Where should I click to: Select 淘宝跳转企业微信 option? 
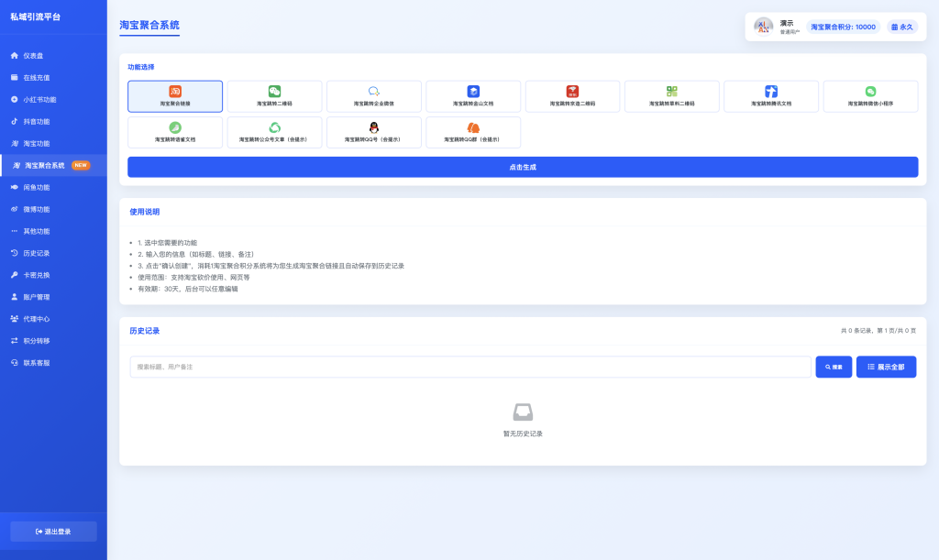click(x=374, y=96)
